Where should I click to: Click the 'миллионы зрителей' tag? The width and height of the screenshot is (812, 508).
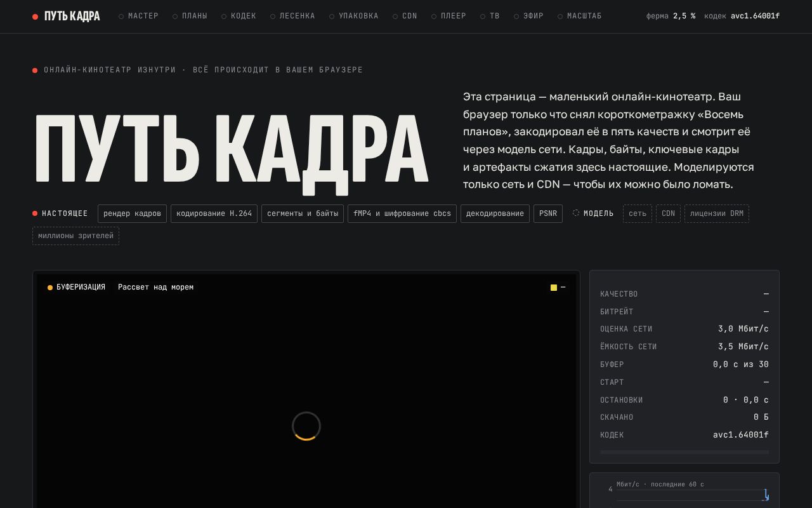tap(75, 236)
